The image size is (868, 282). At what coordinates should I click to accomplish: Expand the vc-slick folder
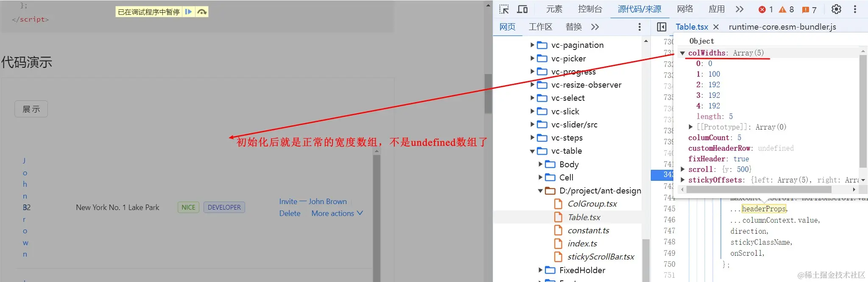pos(533,111)
